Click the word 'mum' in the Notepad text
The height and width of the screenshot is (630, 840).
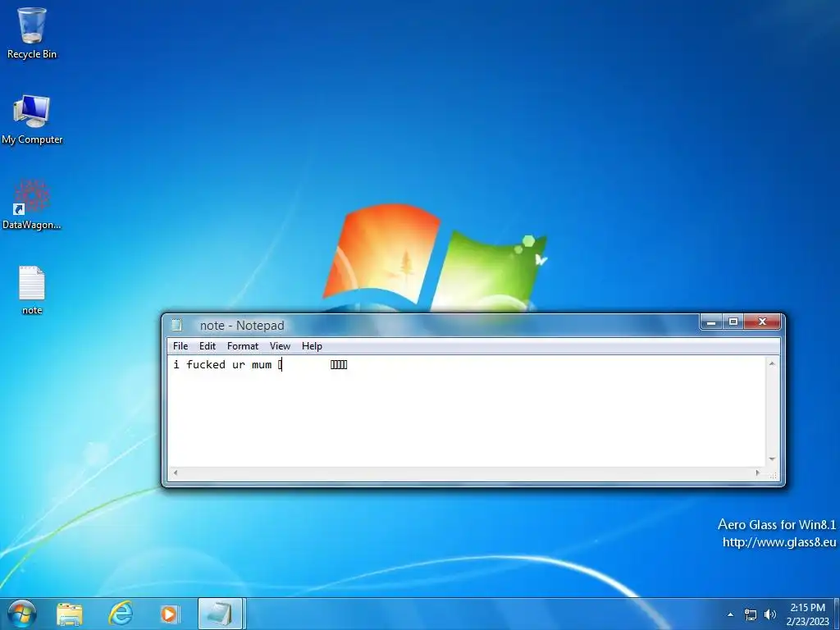pyautogui.click(x=262, y=365)
